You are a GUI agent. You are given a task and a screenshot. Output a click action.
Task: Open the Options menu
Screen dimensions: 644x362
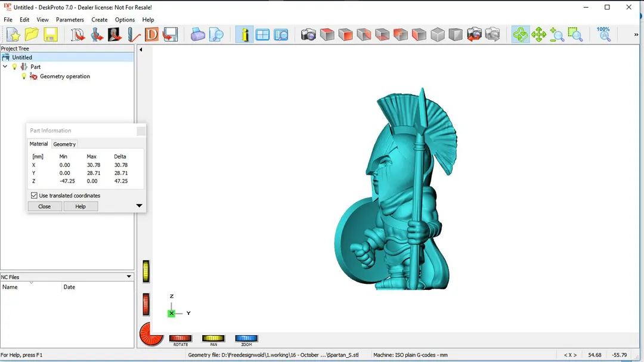coord(125,20)
